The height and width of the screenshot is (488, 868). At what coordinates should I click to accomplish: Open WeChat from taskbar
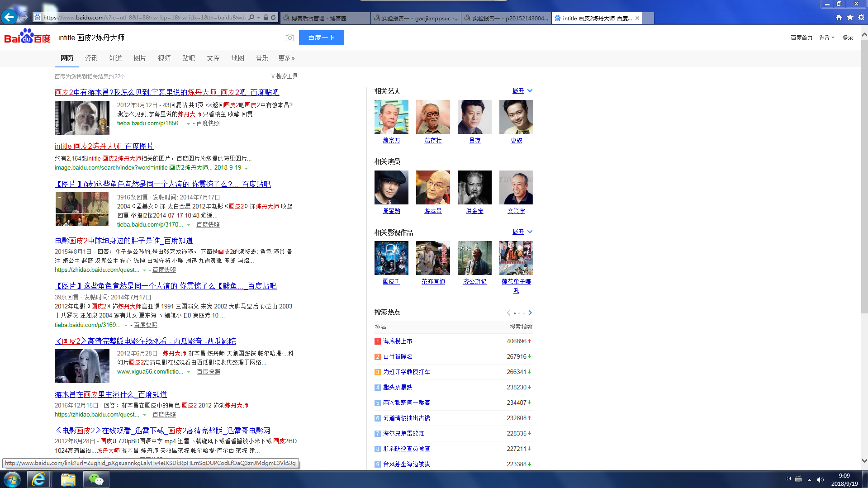click(x=96, y=479)
